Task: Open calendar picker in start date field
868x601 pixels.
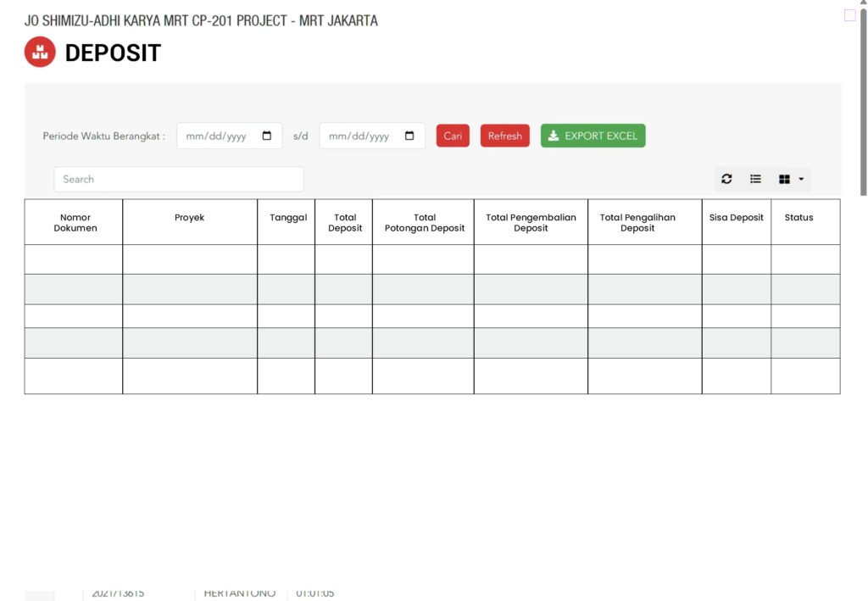Action: pyautogui.click(x=267, y=136)
